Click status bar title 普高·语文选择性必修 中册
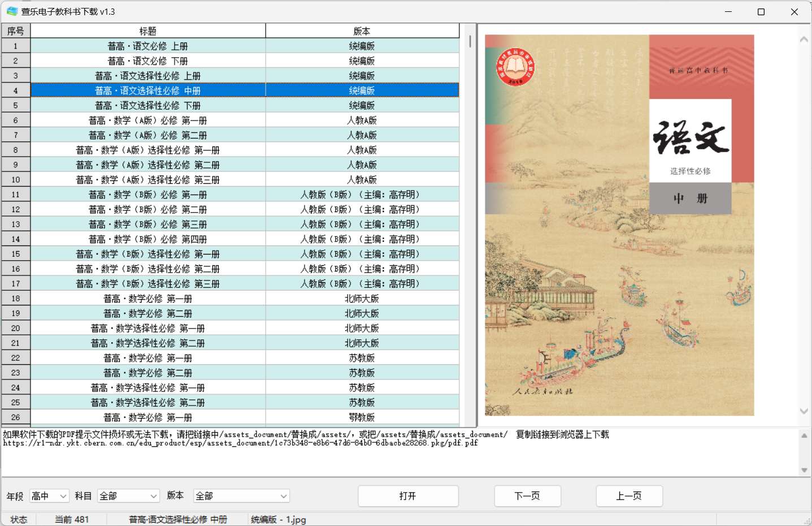This screenshot has width=812, height=526. click(178, 519)
